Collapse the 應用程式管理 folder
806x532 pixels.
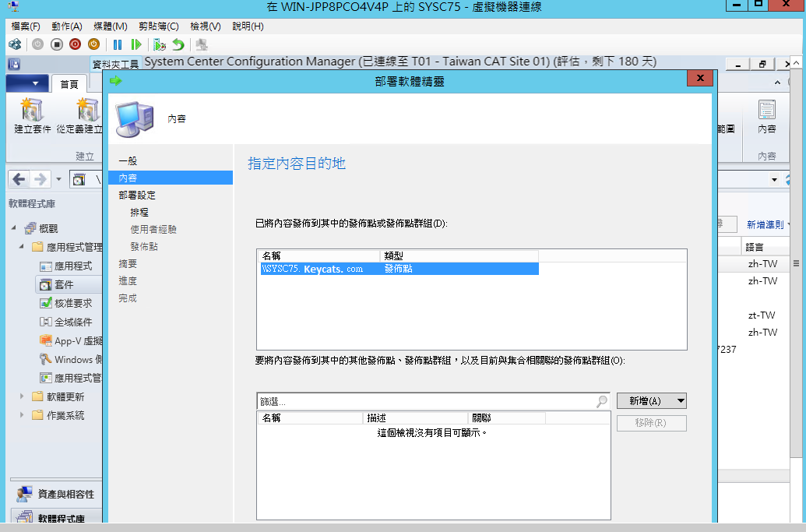[x=22, y=247]
